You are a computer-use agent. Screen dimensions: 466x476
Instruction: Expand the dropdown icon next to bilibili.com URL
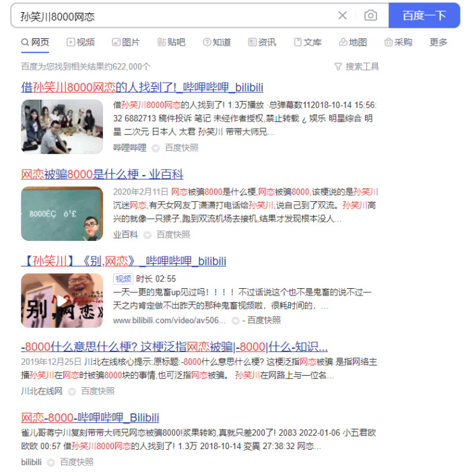(236, 321)
